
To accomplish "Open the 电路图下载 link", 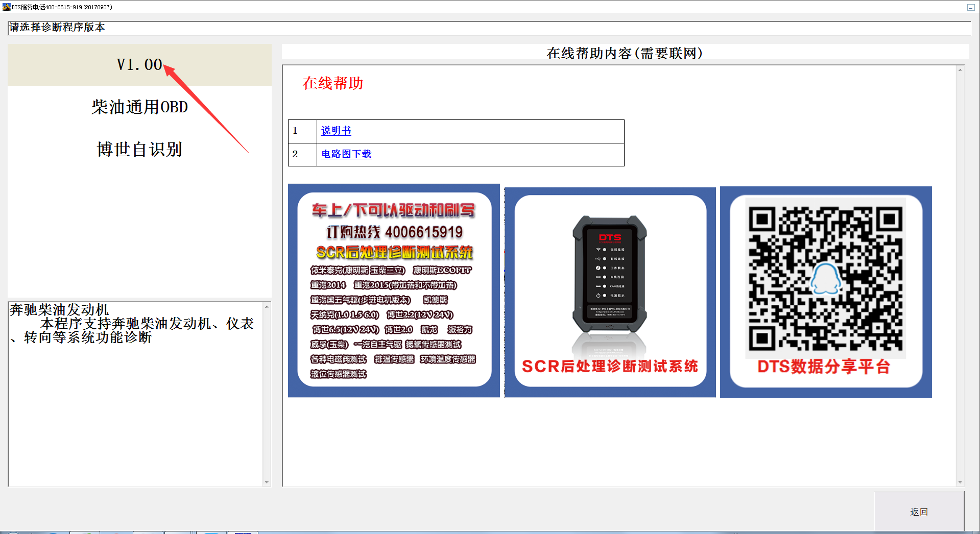I will click(346, 154).
